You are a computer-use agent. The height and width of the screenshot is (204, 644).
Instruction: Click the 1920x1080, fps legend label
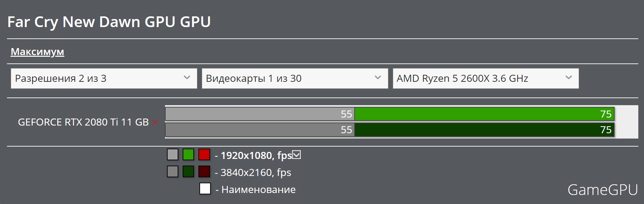click(256, 156)
